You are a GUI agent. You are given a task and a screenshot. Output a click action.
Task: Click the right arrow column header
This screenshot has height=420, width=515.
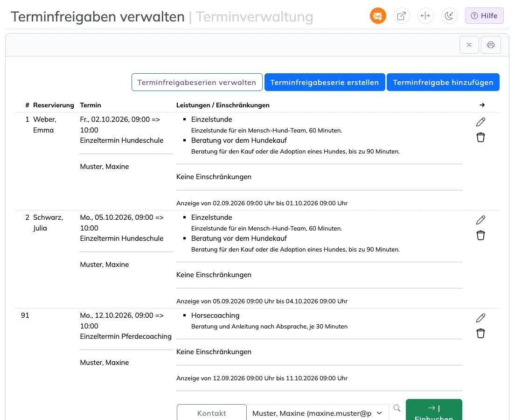[482, 105]
